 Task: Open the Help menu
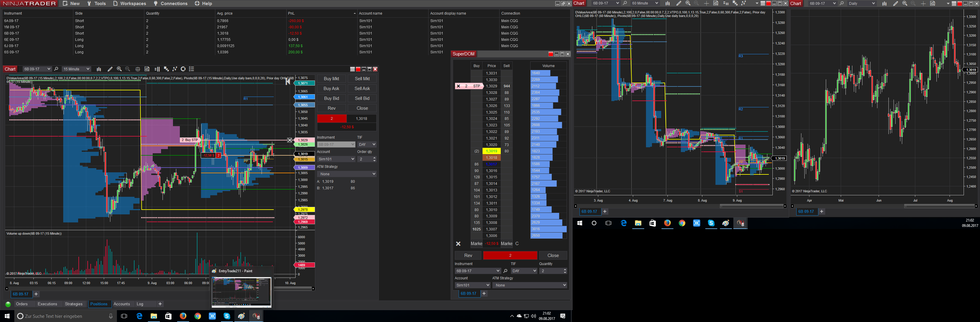203,3
